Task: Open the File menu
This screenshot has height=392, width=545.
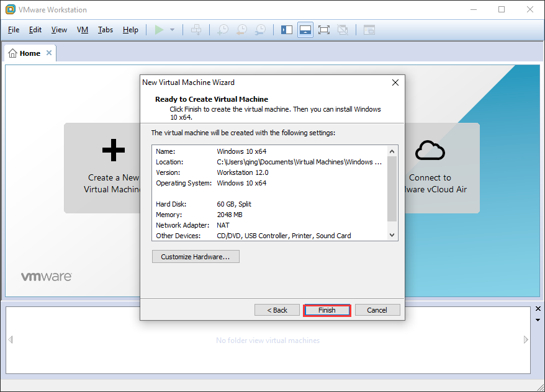Action: 14,30
